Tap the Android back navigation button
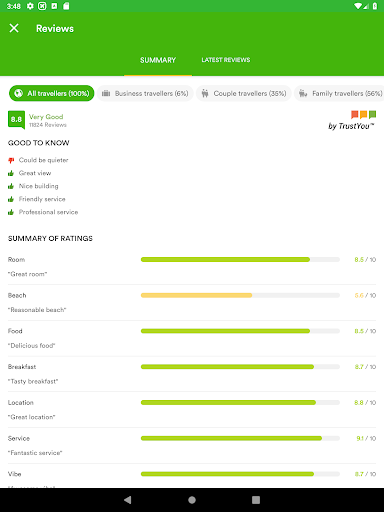Screen dimensions: 384x512 (128, 500)
